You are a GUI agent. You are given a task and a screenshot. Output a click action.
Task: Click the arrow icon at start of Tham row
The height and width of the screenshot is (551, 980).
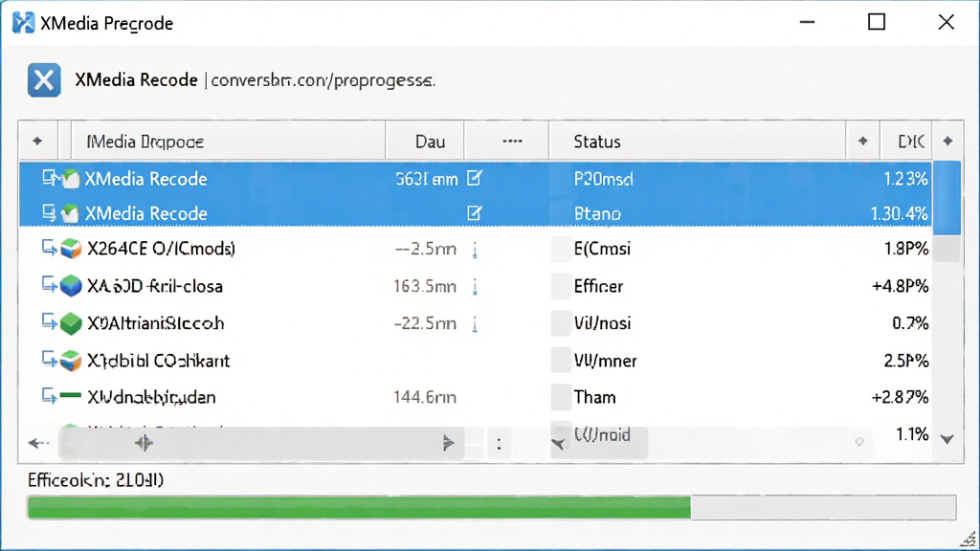tap(50, 396)
